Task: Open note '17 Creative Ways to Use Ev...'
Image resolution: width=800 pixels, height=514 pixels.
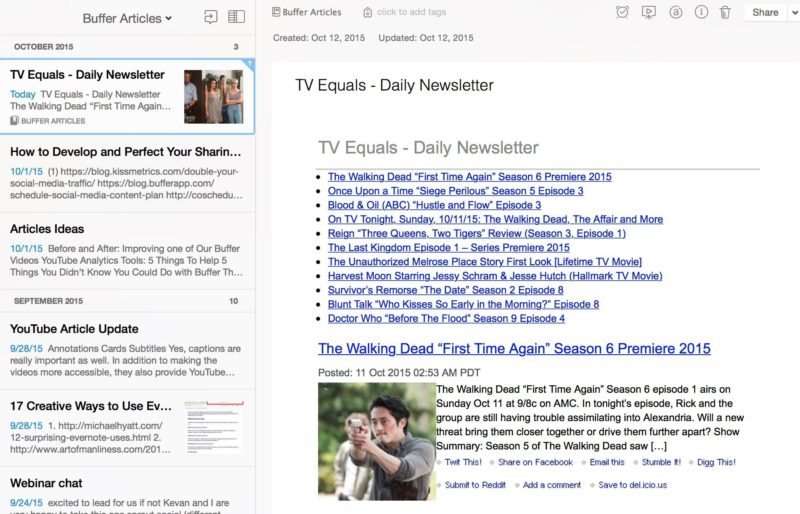Action: click(128, 428)
